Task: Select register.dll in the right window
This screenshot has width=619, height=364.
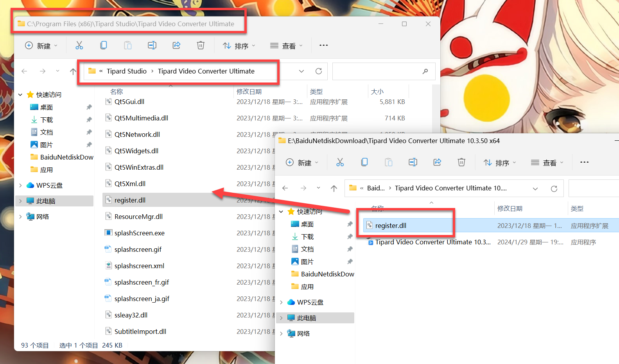Action: pyautogui.click(x=391, y=226)
